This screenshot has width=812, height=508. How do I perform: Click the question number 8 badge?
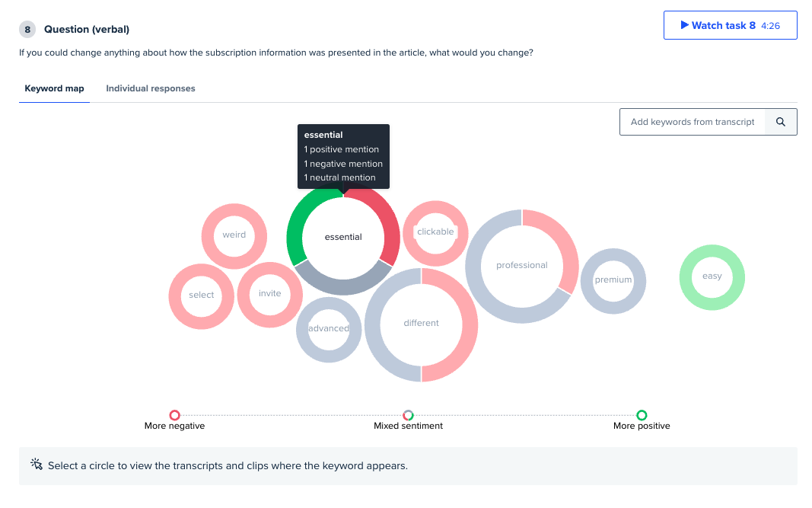(x=27, y=30)
